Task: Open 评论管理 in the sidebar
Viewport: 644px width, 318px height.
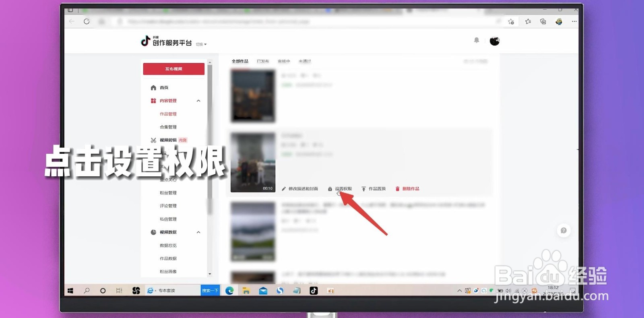Action: 168,206
